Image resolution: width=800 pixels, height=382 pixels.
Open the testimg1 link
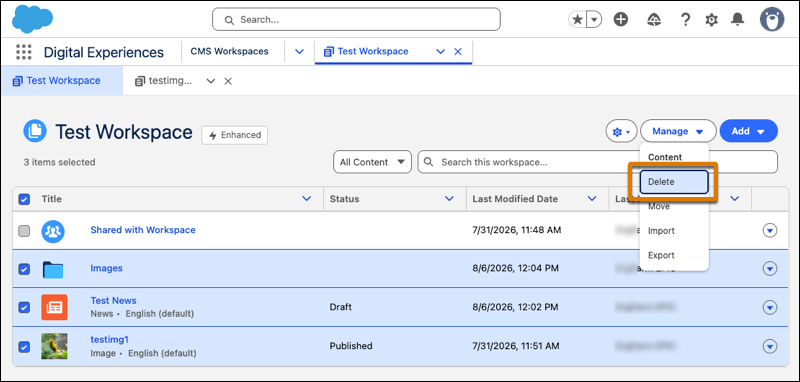pos(109,340)
